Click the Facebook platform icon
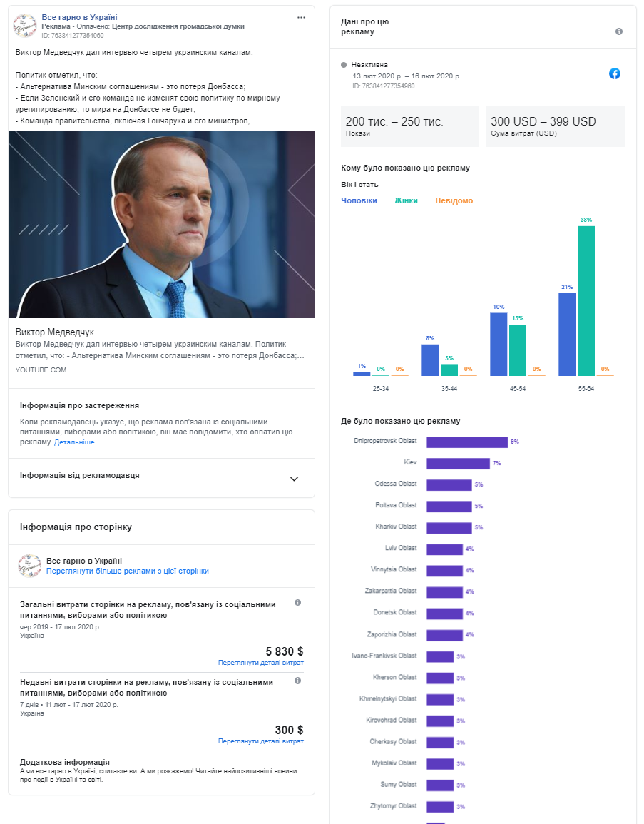 [615, 73]
